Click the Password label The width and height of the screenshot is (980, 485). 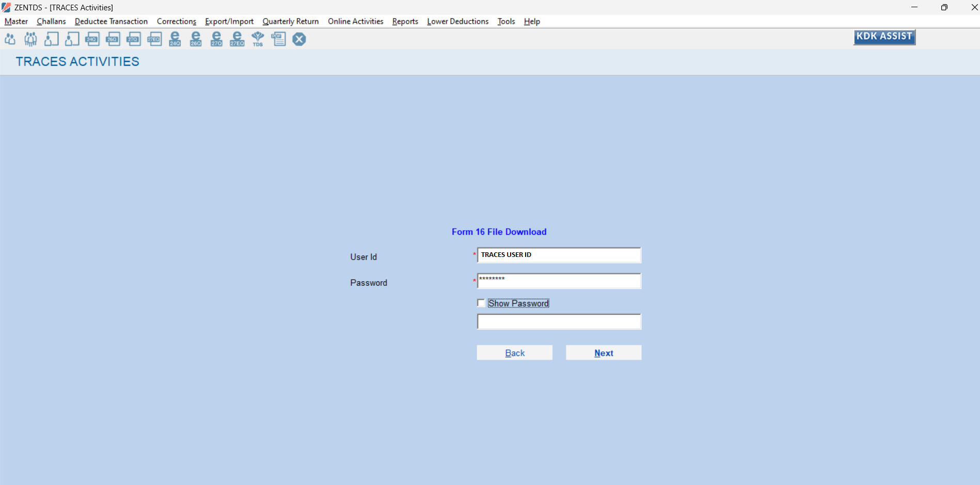(x=369, y=283)
